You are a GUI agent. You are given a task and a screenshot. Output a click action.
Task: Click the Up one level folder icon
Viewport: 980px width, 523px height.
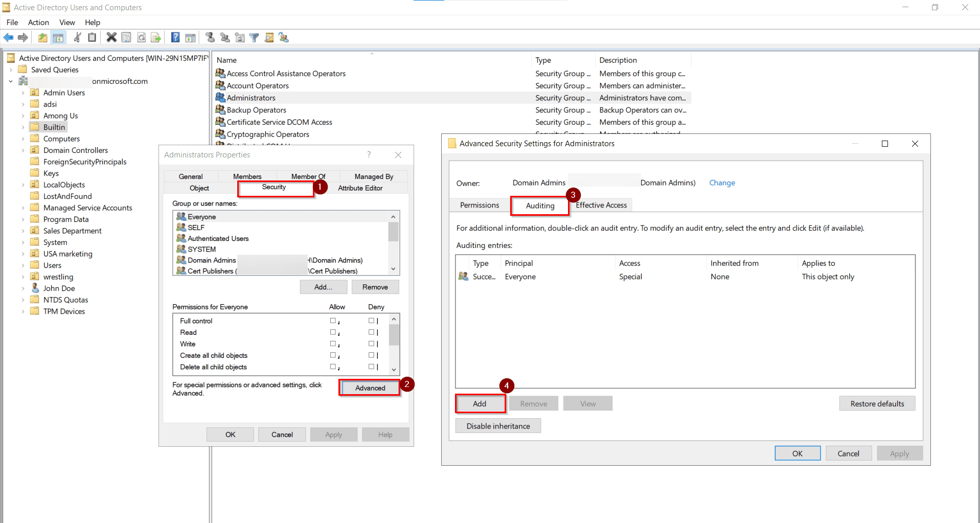[42, 37]
